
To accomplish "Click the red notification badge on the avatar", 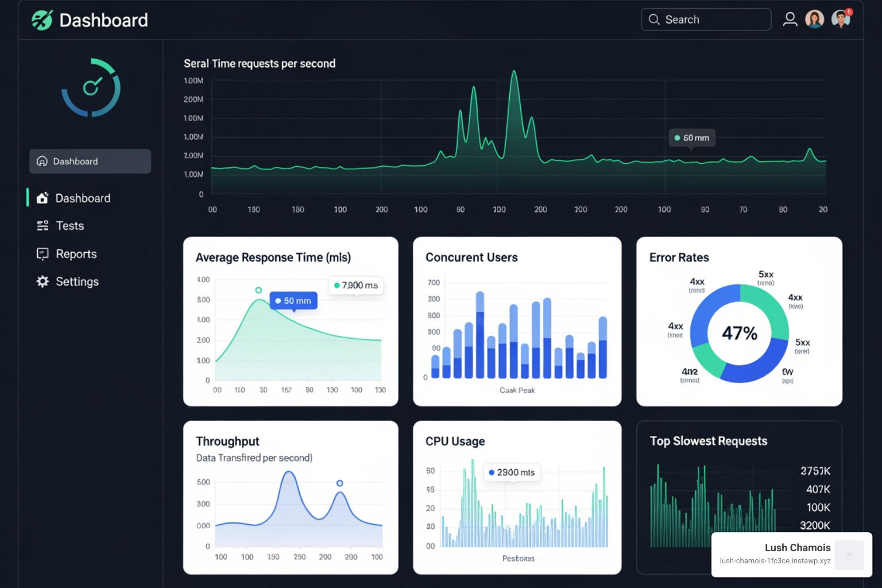I will (x=849, y=11).
